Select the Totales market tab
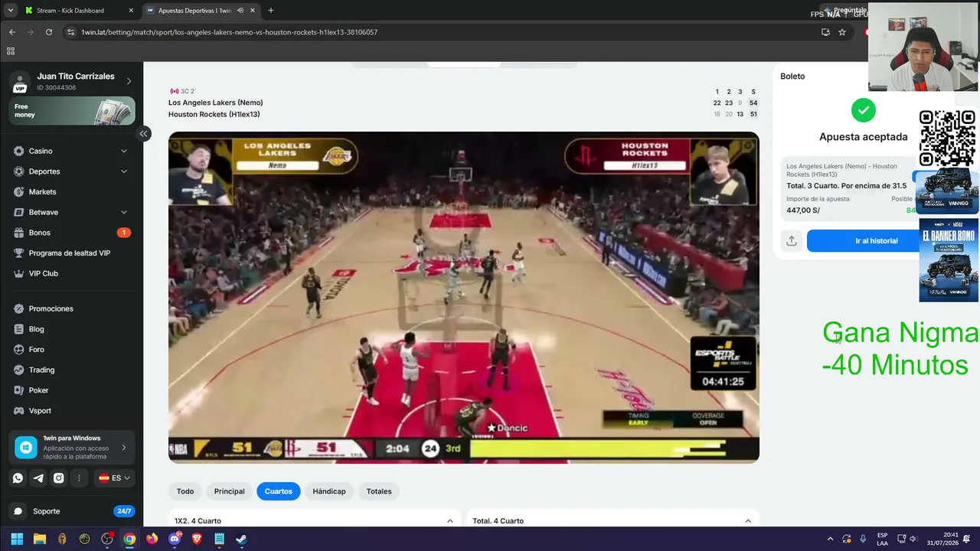 (x=379, y=491)
